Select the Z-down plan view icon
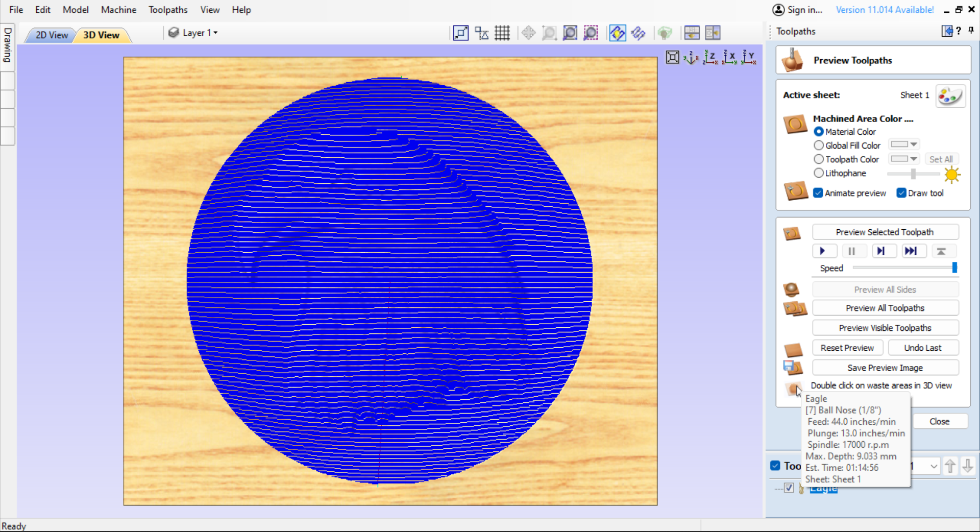This screenshot has height=532, width=980. [x=710, y=58]
